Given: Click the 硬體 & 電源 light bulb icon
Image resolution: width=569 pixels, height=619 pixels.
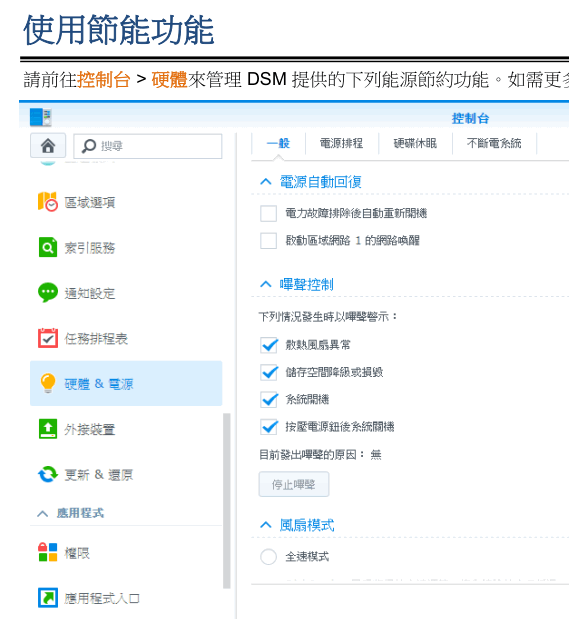Looking at the screenshot, I should pos(48,383).
